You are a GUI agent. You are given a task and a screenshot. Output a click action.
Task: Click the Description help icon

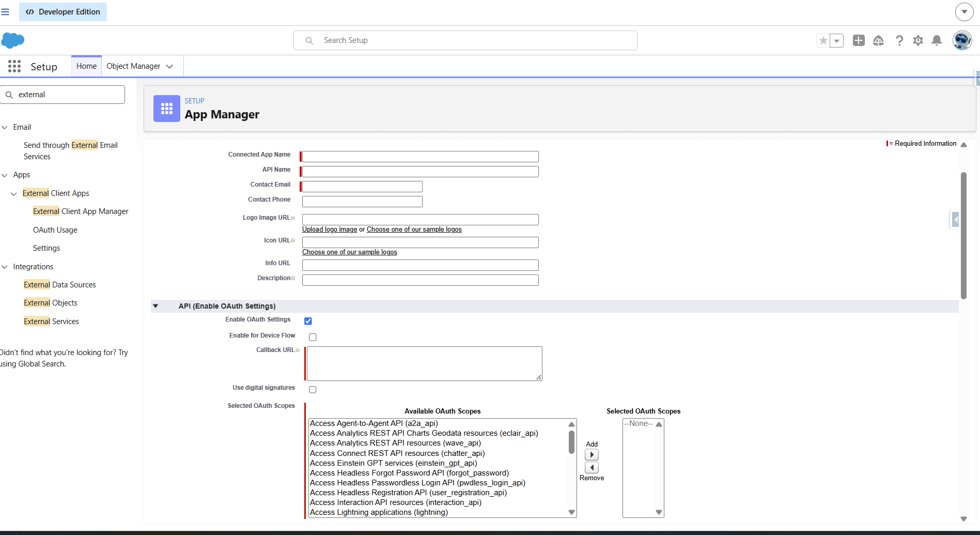(293, 279)
